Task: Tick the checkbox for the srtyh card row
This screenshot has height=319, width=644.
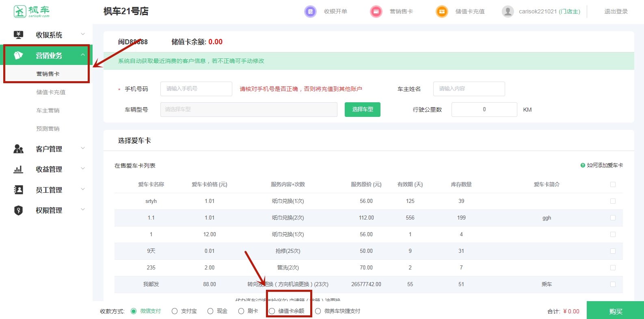Action: coord(613,201)
